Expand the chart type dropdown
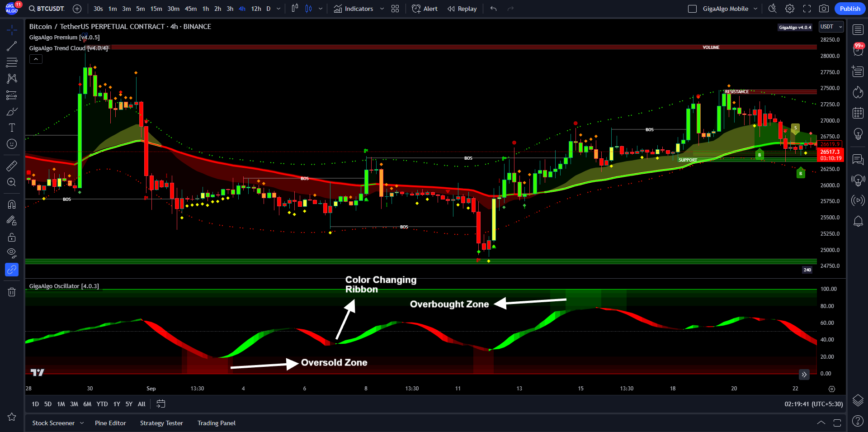Viewport: 868px width, 432px height. (x=321, y=9)
